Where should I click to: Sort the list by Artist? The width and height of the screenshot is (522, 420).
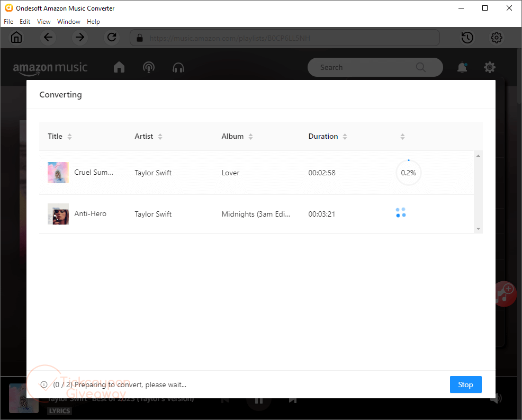point(160,136)
